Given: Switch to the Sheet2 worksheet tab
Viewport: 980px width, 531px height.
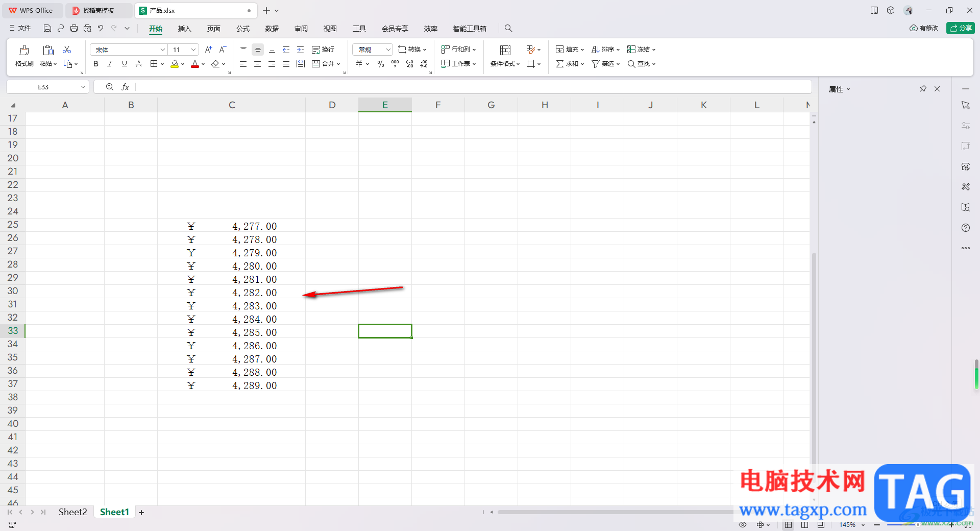Looking at the screenshot, I should [72, 512].
